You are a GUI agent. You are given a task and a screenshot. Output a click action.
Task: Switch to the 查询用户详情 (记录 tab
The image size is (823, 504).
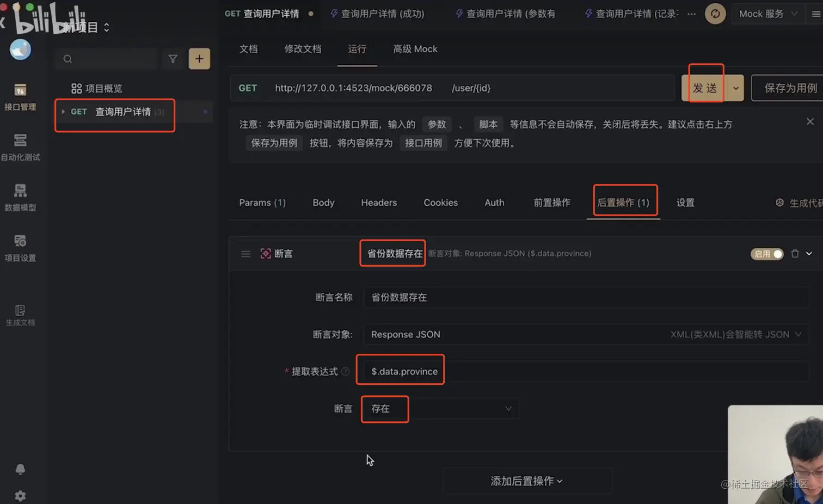tap(631, 14)
